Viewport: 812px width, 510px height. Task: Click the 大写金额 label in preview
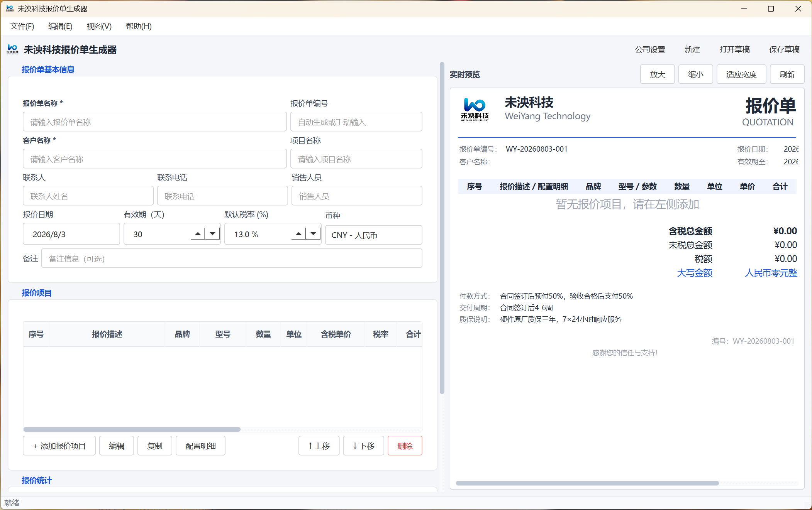coord(695,273)
